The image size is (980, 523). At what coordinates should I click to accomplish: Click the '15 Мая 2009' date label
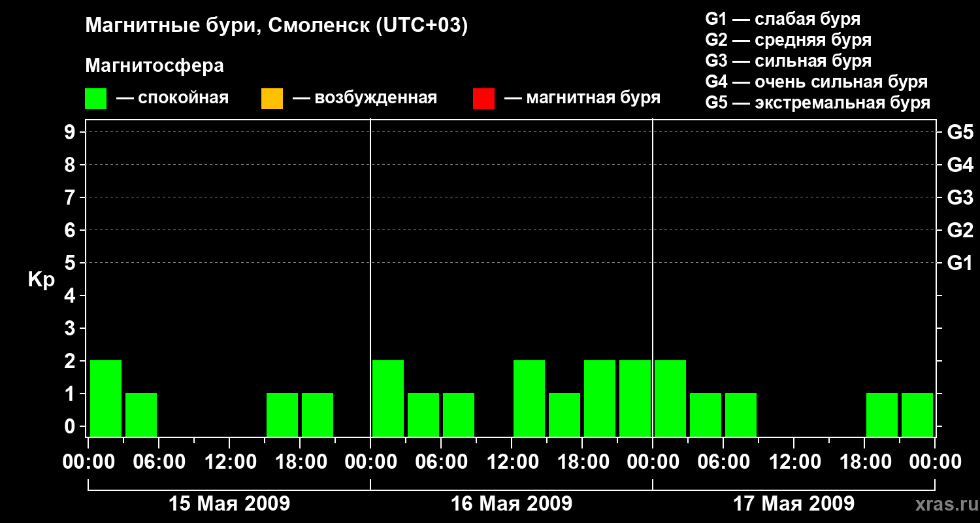229,503
